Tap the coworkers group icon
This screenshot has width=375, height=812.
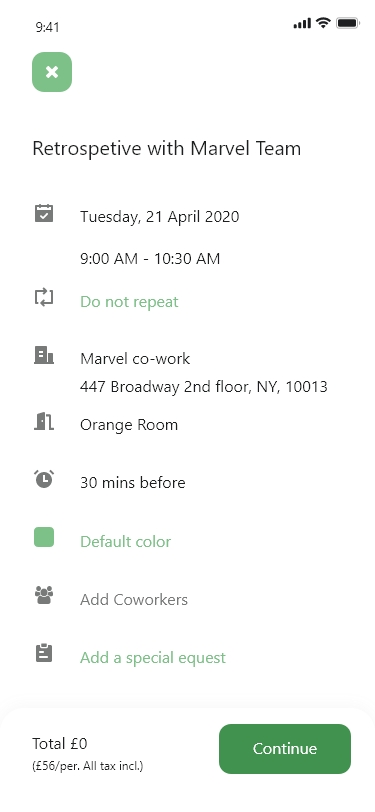click(44, 595)
